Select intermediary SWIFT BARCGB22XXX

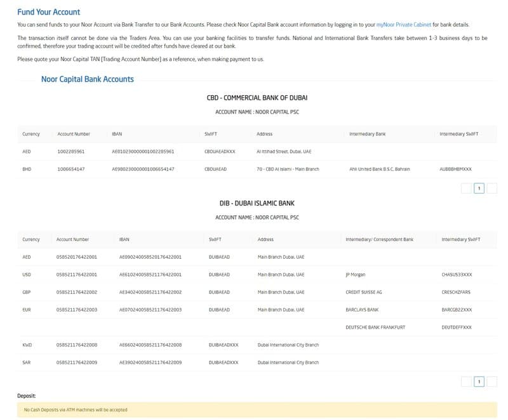coord(457,310)
